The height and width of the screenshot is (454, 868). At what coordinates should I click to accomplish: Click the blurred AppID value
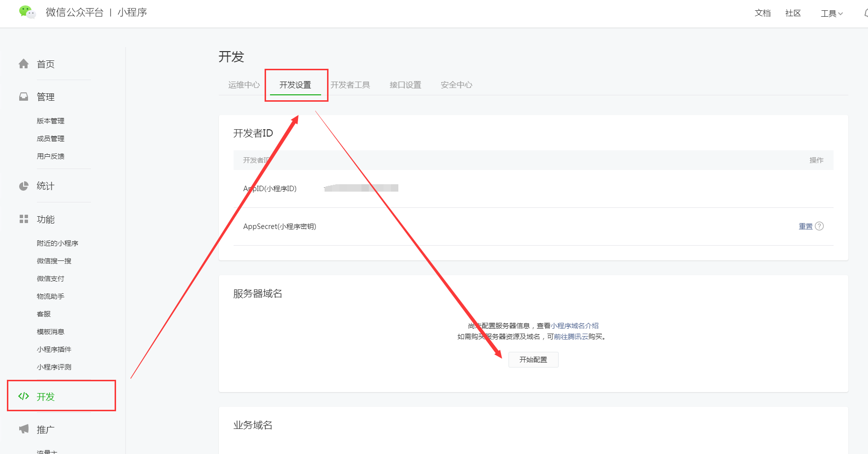361,188
